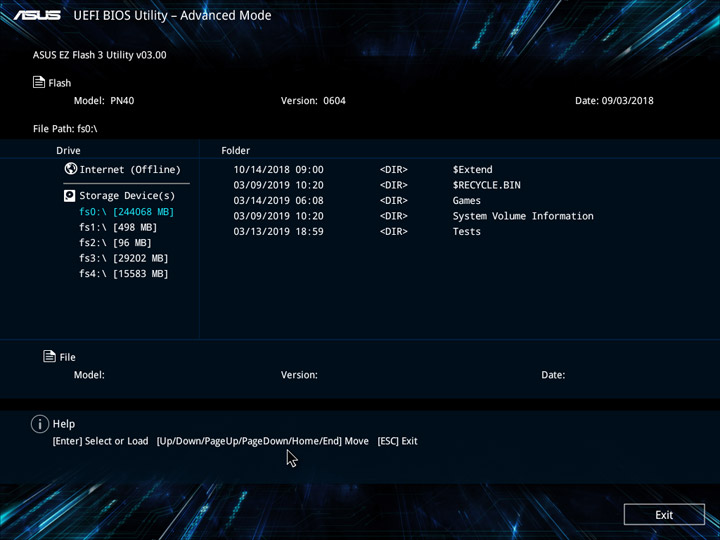Click the Drive column header
Screen dimensions: 720x540
click(x=68, y=151)
